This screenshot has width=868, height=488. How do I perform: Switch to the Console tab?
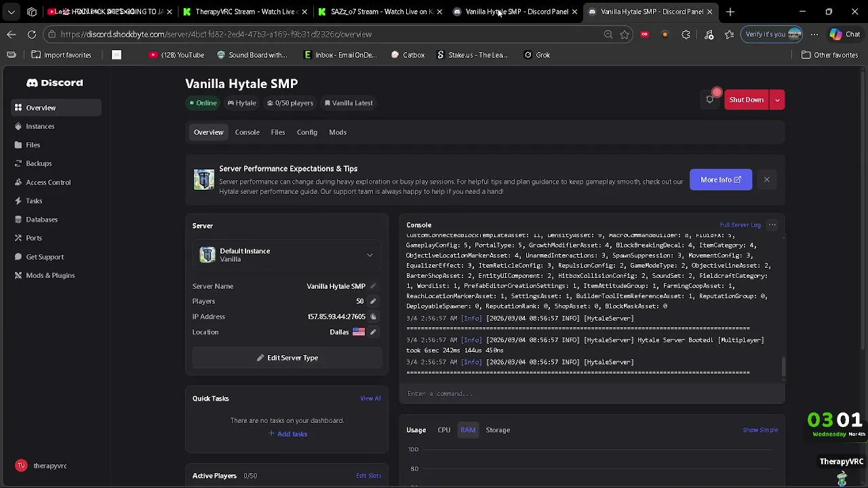click(247, 132)
